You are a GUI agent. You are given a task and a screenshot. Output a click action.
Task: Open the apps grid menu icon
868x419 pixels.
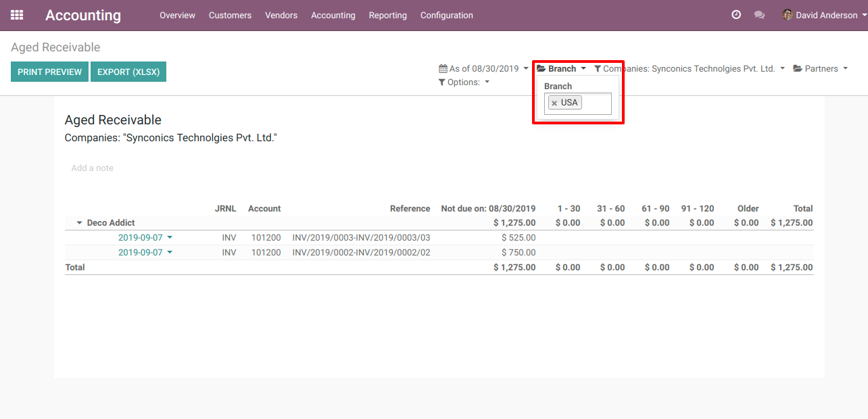(x=17, y=15)
